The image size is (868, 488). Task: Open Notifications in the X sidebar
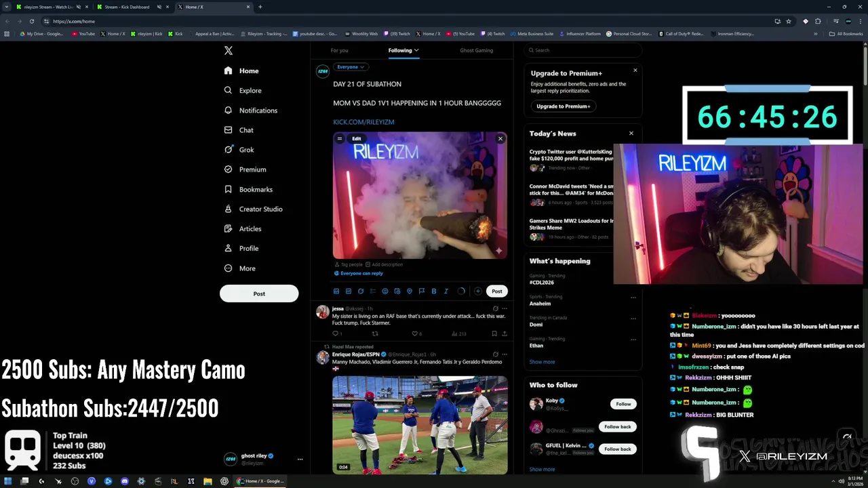251,110
